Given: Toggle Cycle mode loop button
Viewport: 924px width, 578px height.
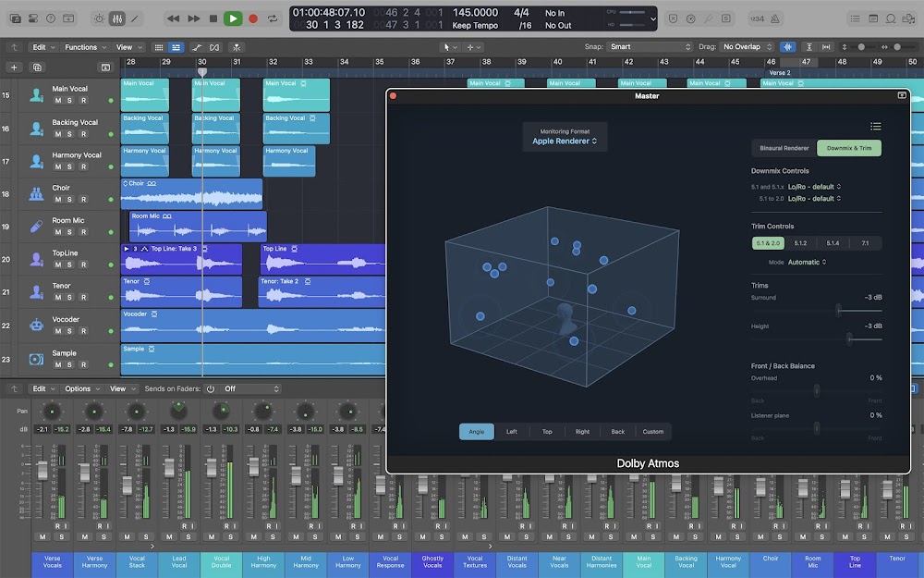Looking at the screenshot, I should pos(273,18).
